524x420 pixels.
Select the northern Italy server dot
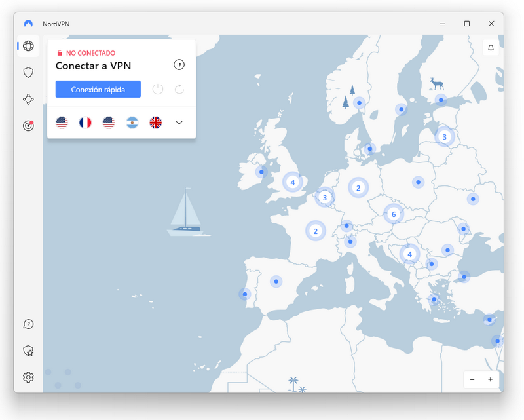350,241
